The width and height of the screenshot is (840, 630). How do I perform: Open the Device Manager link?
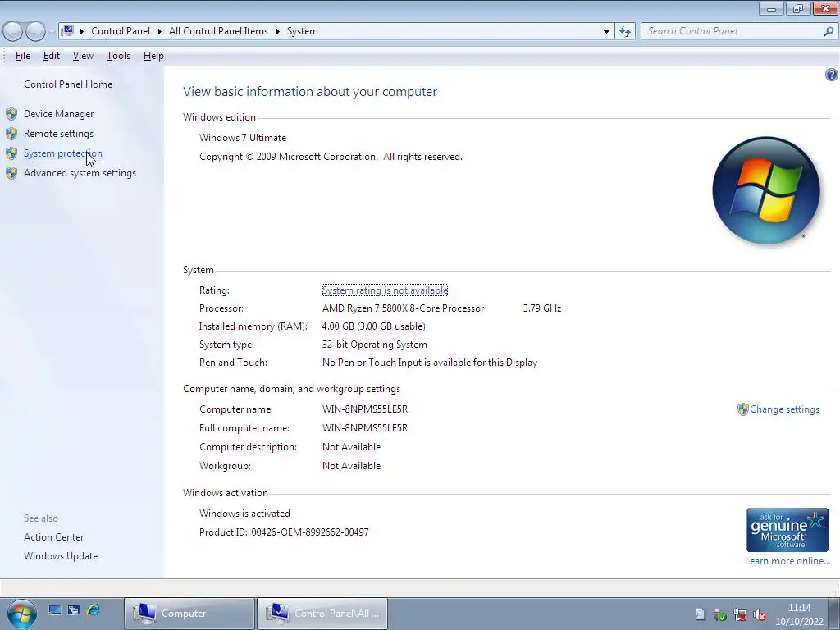tap(58, 113)
